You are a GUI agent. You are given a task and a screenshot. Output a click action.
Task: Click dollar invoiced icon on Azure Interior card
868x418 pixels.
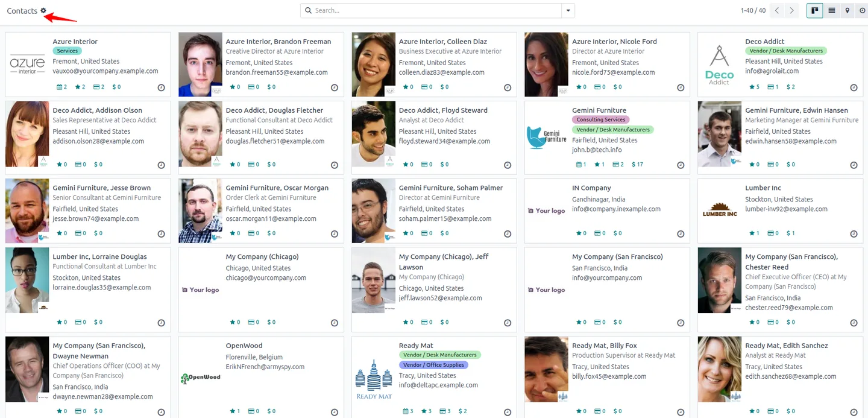click(x=113, y=87)
